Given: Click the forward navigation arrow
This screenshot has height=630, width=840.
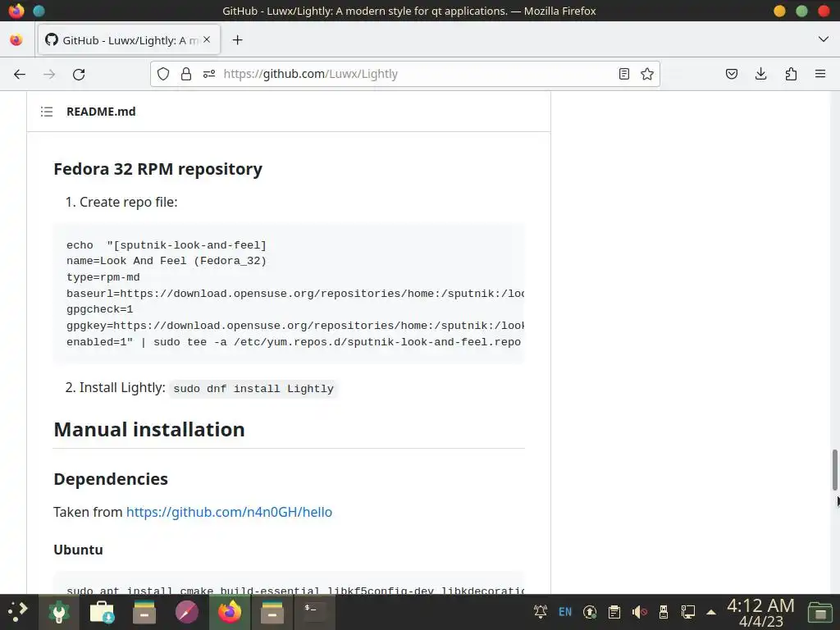Looking at the screenshot, I should (x=49, y=75).
